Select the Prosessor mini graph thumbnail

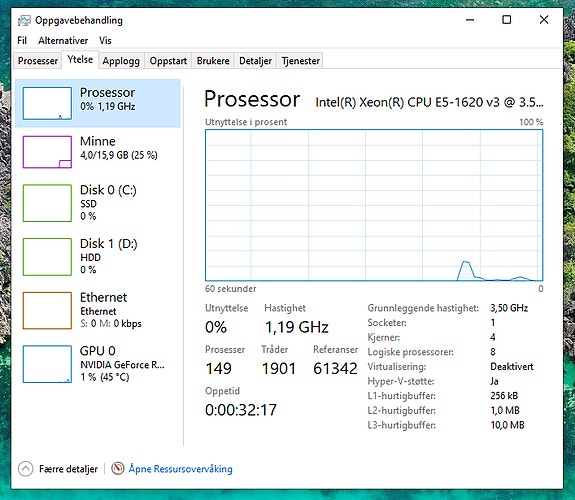pos(47,103)
